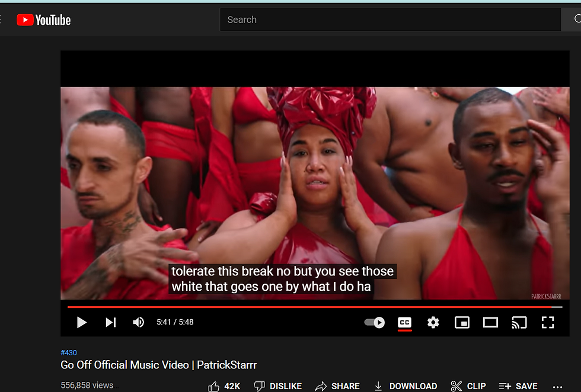The width and height of the screenshot is (581, 392).
Task: Enable the miniplayer mode
Action: 462,322
